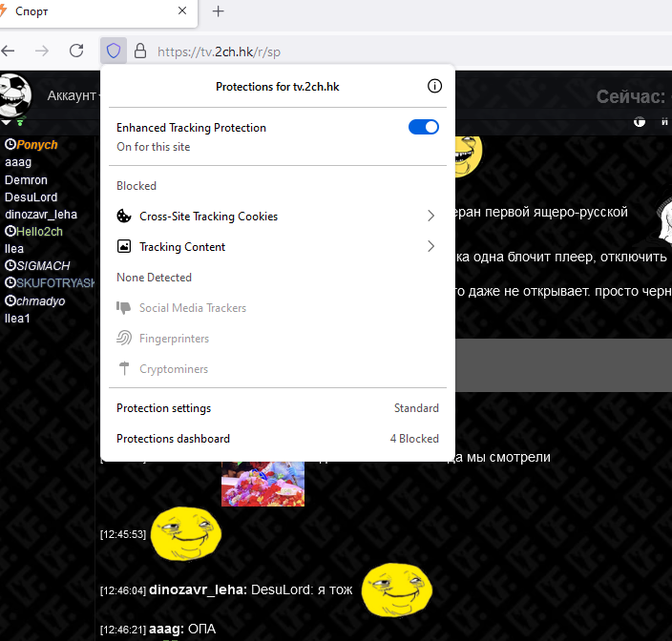This screenshot has width=672, height=641.
Task: Click the Standard protection level label
Action: point(416,408)
